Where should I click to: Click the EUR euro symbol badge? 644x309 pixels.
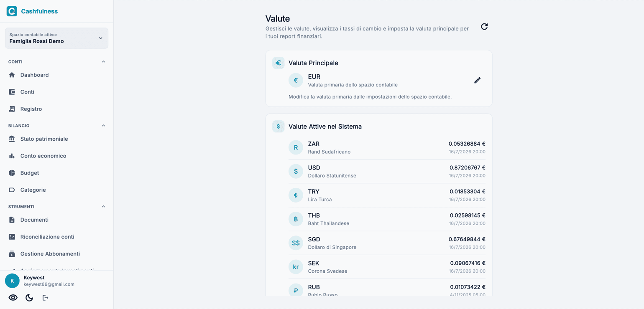296,80
